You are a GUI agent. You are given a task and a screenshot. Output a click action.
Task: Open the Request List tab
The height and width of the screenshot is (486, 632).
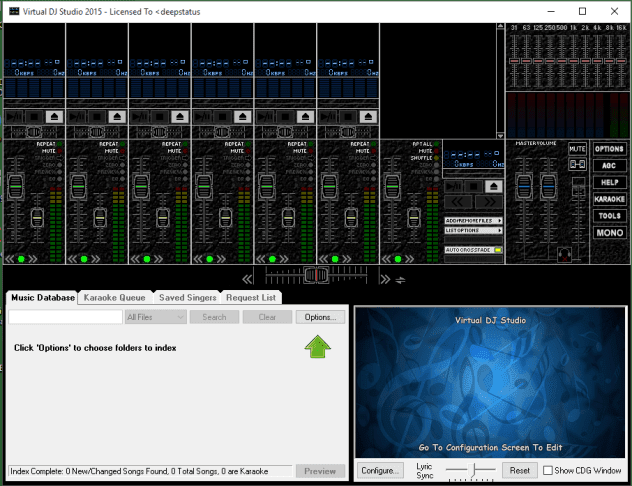click(251, 298)
